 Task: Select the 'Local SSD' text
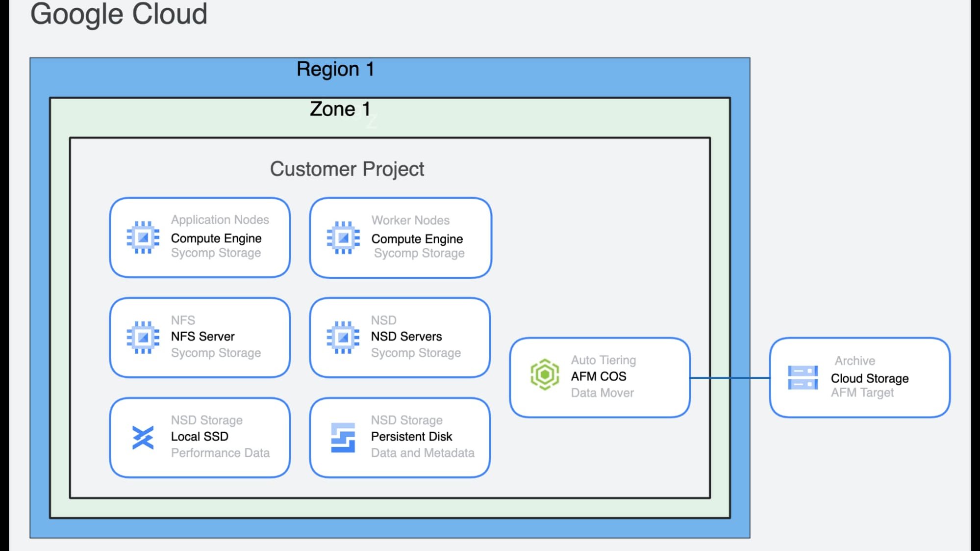click(200, 437)
